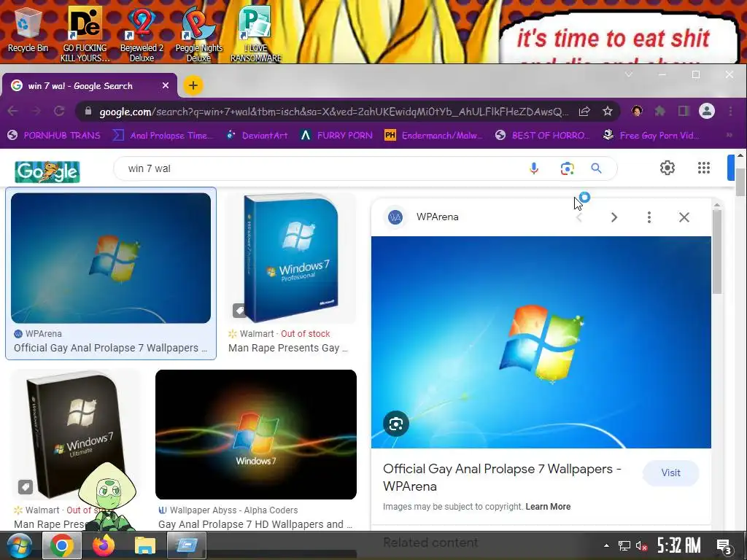Toggle the Chrome side panel

(x=684, y=111)
